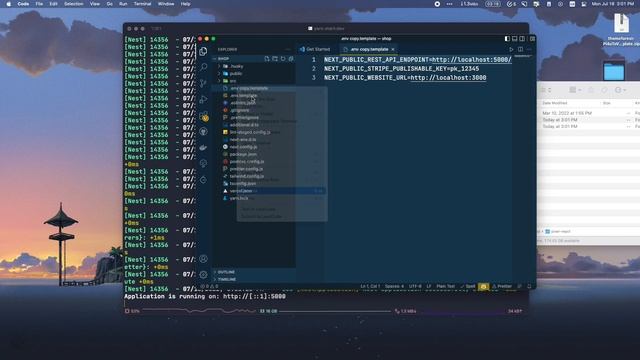Expand the public folder

click(254, 73)
